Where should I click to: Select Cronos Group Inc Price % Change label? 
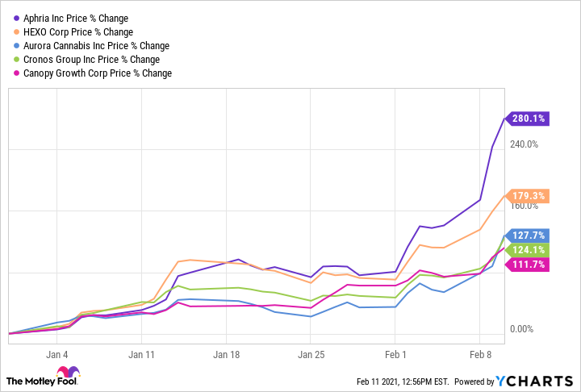91,59
